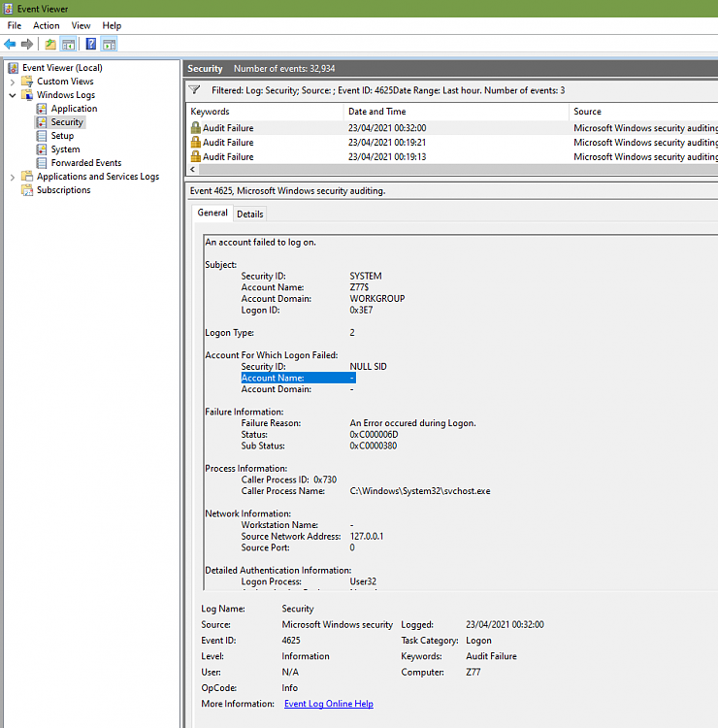This screenshot has width=718, height=728.
Task: Click the Forward arrow toolbar icon
Action: pos(27,44)
